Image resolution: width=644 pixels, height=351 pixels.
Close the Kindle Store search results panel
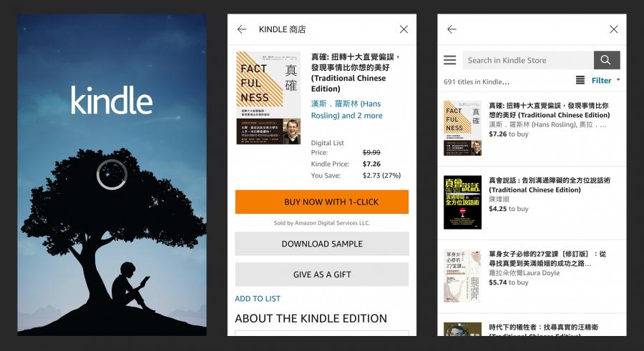tap(614, 29)
